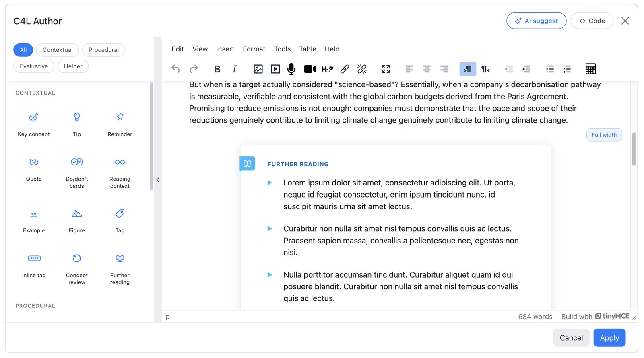The width and height of the screenshot is (644, 358).
Task: Toggle bold formatting
Action: tap(217, 69)
